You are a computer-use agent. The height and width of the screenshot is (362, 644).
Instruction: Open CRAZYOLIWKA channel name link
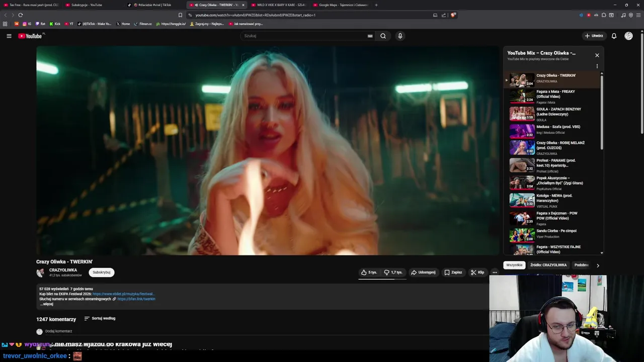point(63,270)
